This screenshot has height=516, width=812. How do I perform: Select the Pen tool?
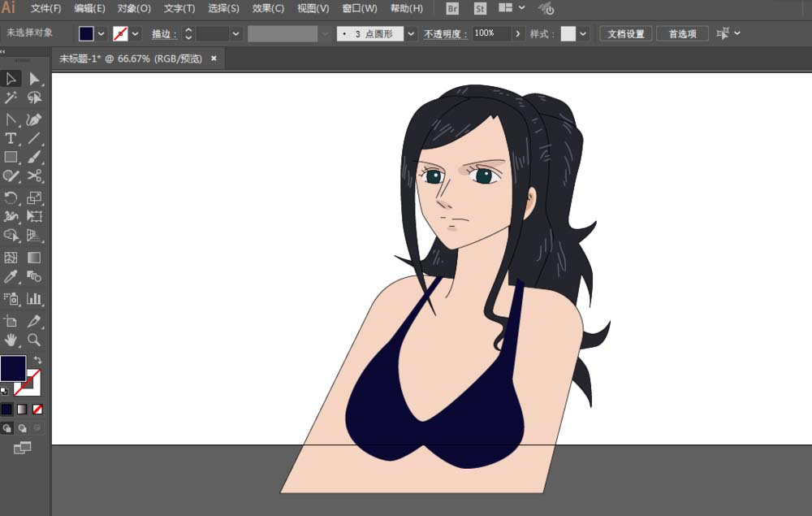(11, 120)
